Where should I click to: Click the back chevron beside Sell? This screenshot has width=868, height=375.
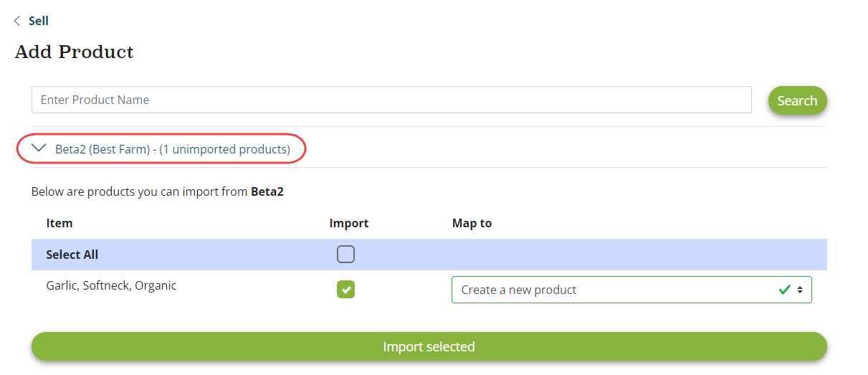click(x=17, y=22)
